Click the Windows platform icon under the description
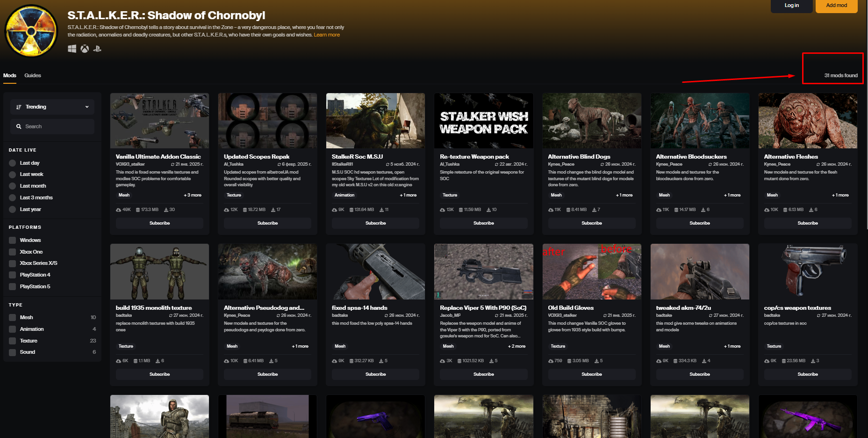868x438 pixels. (72, 49)
